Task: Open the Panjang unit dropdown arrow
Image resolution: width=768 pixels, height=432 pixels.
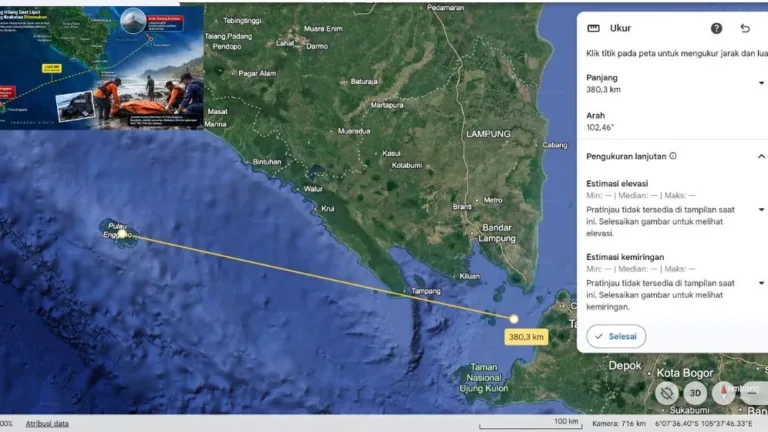Action: click(x=761, y=83)
